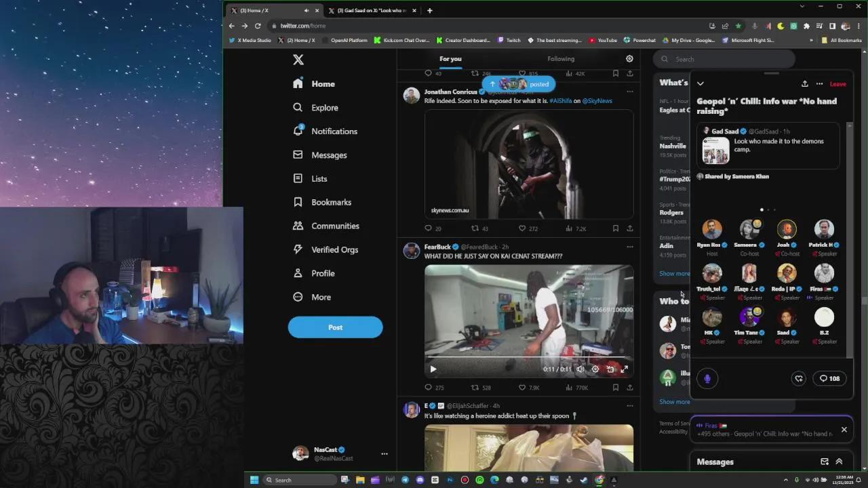Image resolution: width=868 pixels, height=488 pixels.
Task: Open NasCast account options menu
Action: (x=384, y=454)
